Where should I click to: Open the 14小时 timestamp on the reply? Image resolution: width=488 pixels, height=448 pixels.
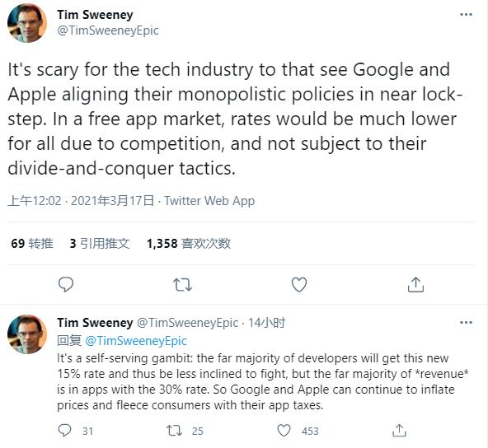[x=267, y=323]
